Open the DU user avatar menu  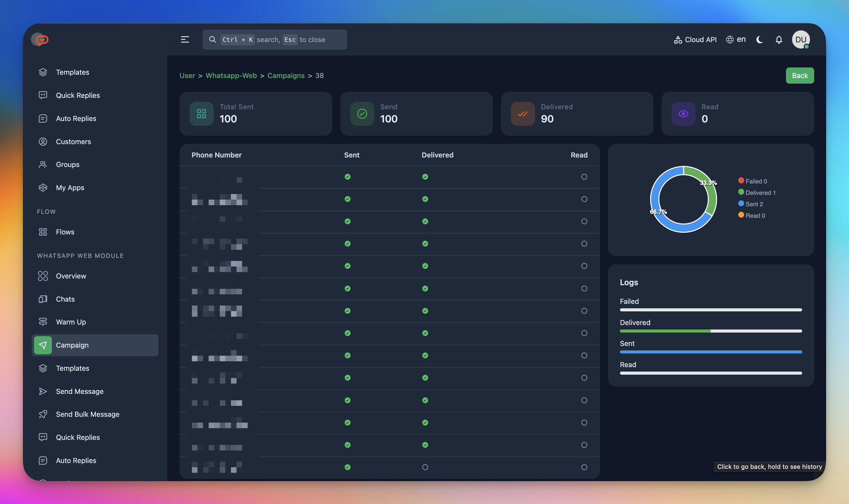(x=800, y=40)
